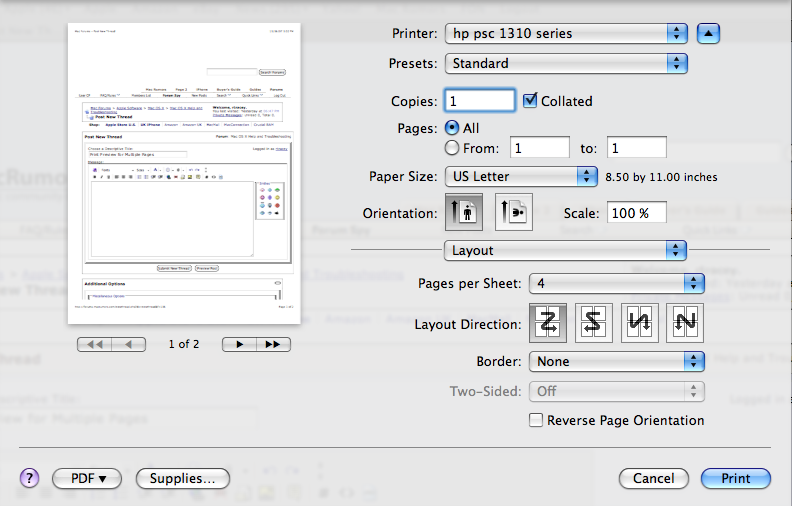Click the 'to' page number field
Screen dimensions: 792x506
(x=636, y=148)
